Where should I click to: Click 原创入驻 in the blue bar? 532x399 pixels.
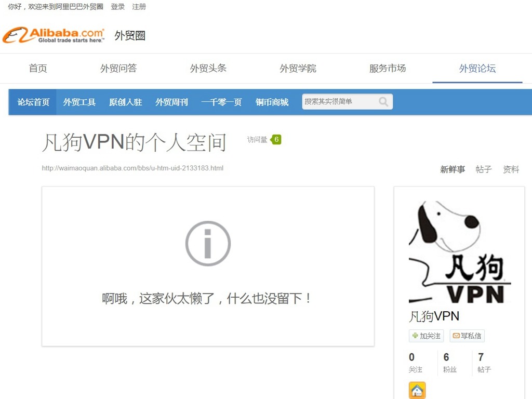point(126,102)
